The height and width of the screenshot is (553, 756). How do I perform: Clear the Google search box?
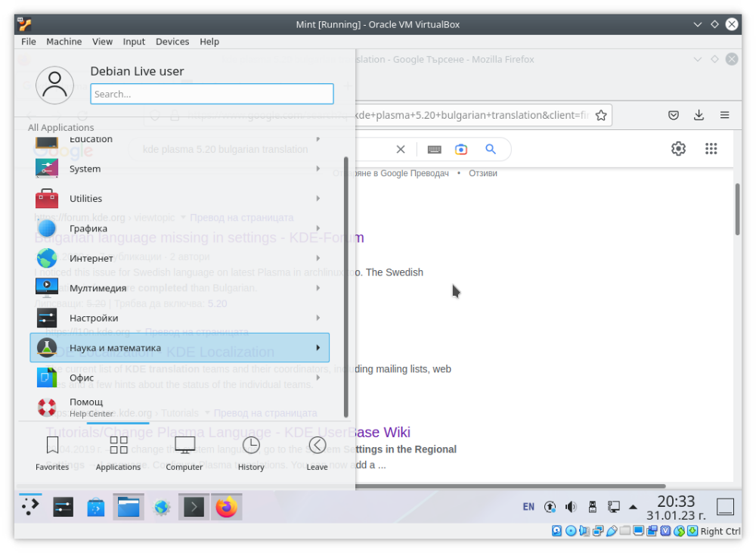pos(401,149)
